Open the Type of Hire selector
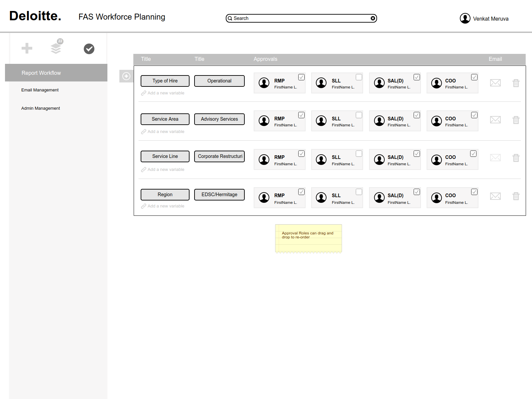532x399 pixels. pos(165,81)
